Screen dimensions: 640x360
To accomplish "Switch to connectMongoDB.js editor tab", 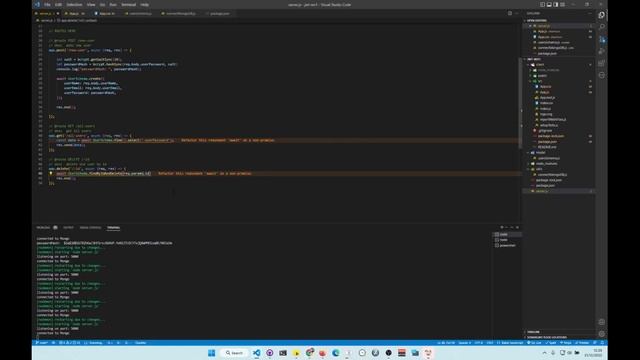I will (180, 13).
